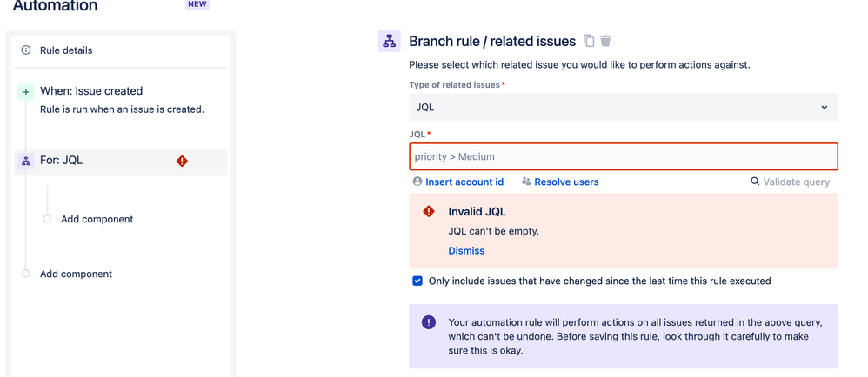Click the magnifier icon by Validate query

[x=755, y=182]
